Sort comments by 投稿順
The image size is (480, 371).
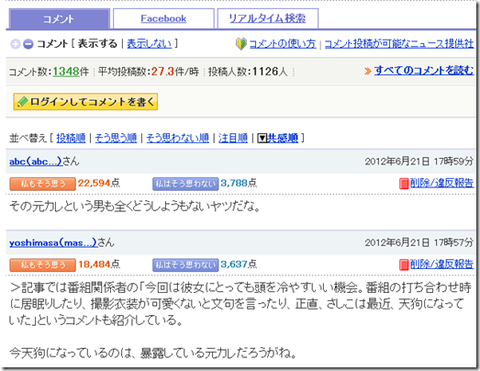tap(71, 138)
